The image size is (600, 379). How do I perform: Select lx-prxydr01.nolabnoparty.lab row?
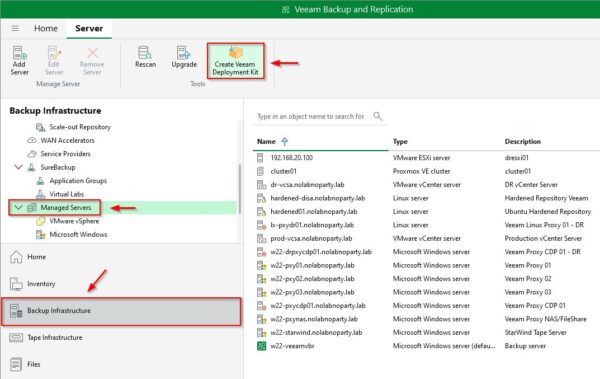click(426, 225)
